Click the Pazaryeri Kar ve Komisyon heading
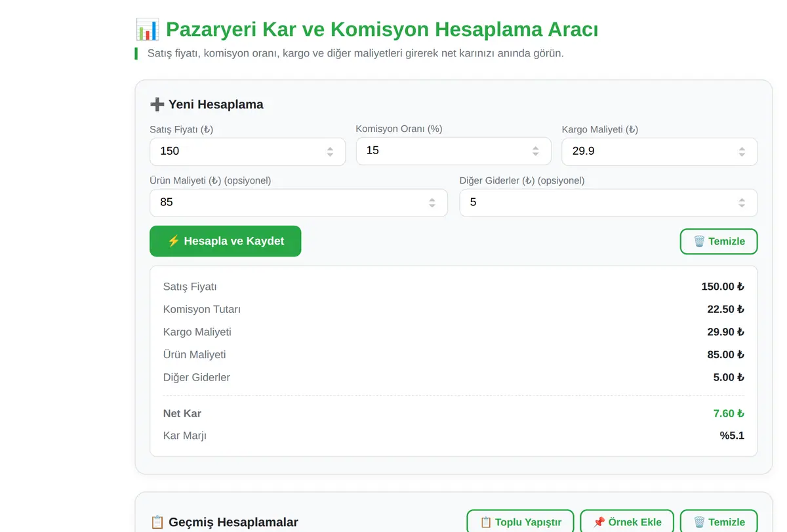This screenshot has width=787, height=532. pos(382,30)
